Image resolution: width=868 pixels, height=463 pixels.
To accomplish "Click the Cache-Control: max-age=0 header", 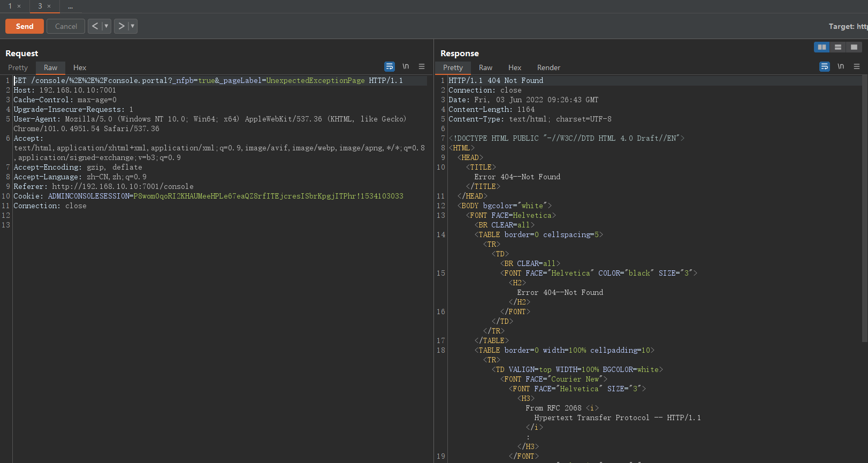I will pos(65,100).
